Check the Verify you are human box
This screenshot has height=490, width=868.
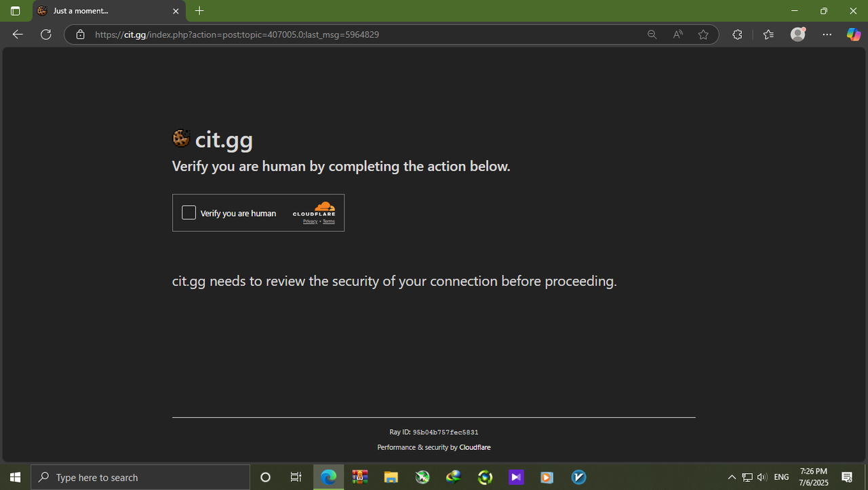pos(189,213)
